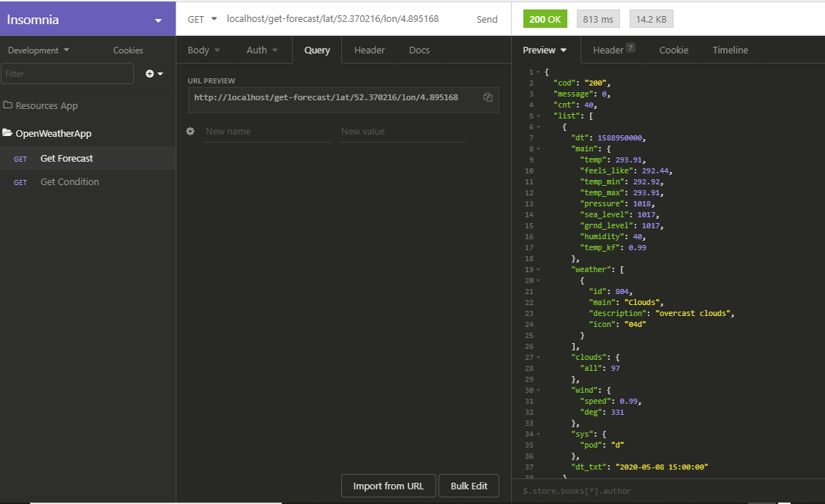The width and height of the screenshot is (825, 504).
Task: Click the dt_txt "2020-05-08 15:00:00" value
Action: (662, 467)
